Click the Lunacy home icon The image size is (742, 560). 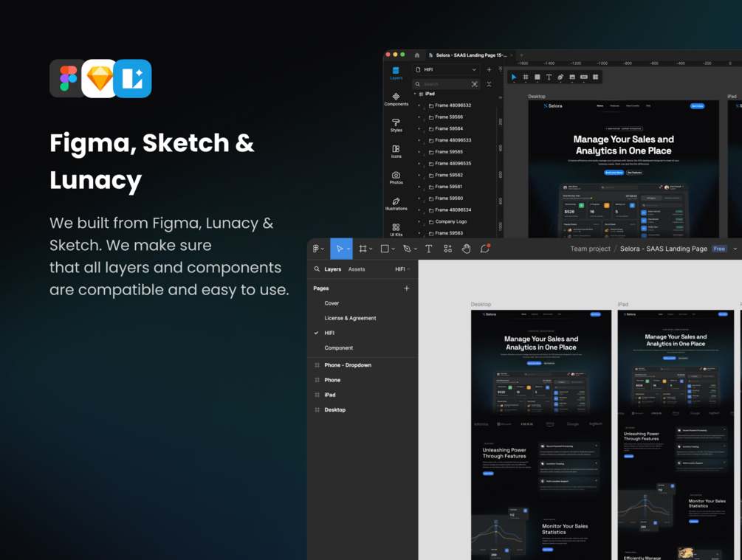(x=417, y=55)
